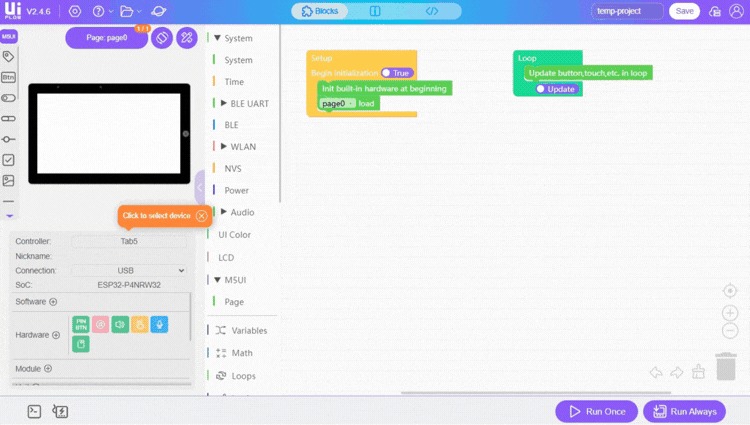Open the Connection USB dropdown
Viewport: 750px width, 425px height.
click(129, 271)
